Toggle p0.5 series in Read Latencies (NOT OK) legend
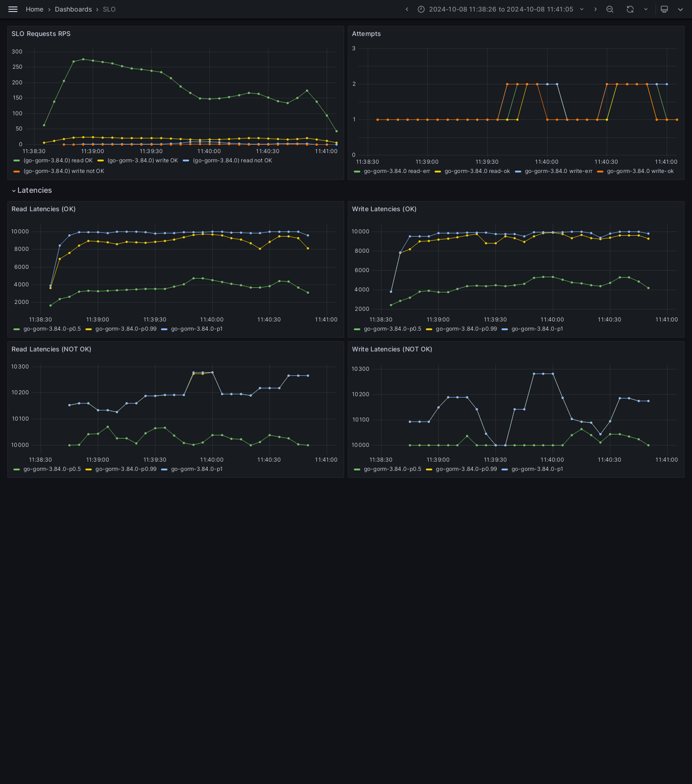The height and width of the screenshot is (784, 692). 52,469
